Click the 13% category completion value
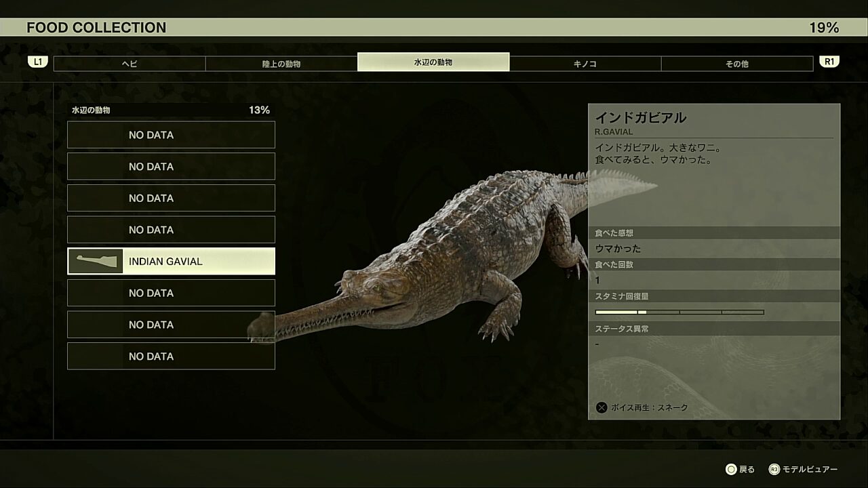 click(x=259, y=110)
